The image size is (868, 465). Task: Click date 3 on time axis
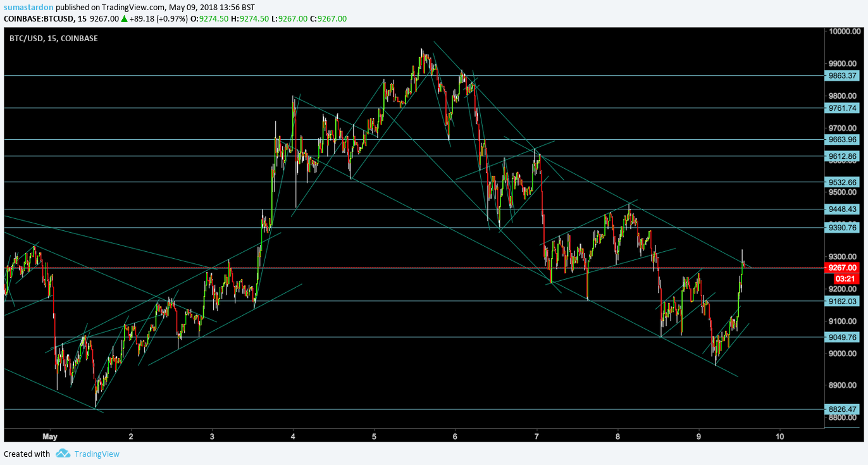tap(212, 437)
